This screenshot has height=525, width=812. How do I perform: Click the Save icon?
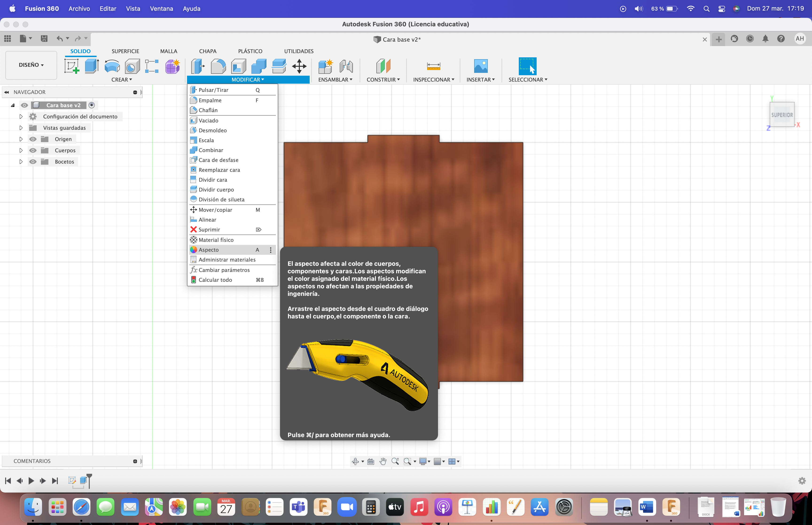pyautogui.click(x=44, y=39)
